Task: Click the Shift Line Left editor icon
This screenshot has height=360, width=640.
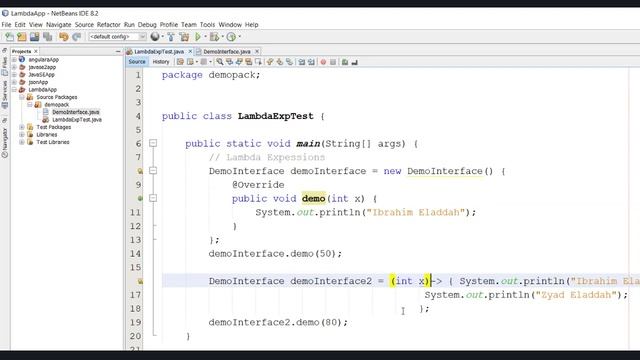Action: pos(302,62)
